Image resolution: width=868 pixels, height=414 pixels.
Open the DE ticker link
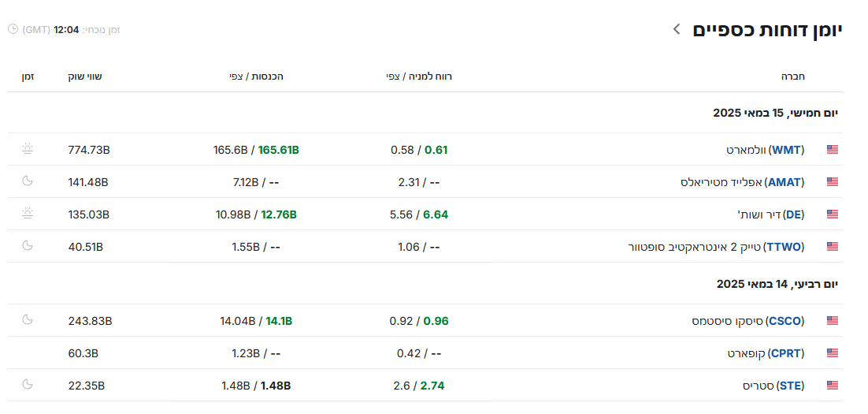click(795, 214)
